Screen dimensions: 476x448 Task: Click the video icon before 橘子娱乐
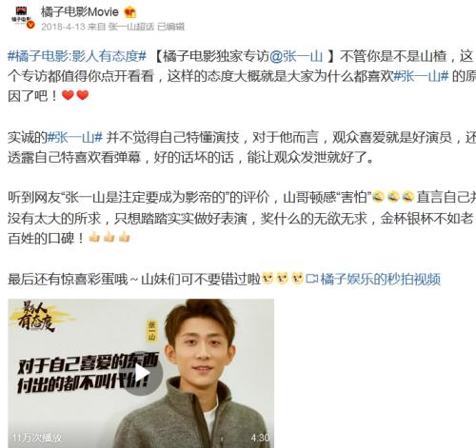point(312,279)
